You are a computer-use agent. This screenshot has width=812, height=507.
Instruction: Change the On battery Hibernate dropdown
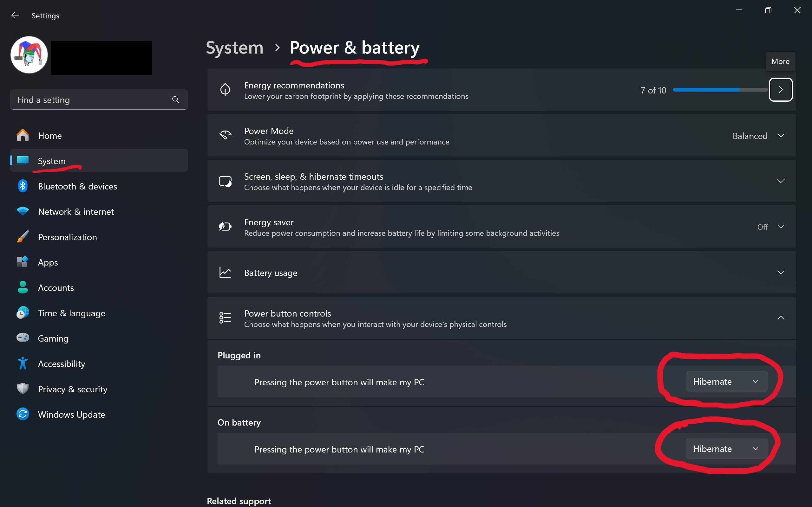click(x=727, y=449)
